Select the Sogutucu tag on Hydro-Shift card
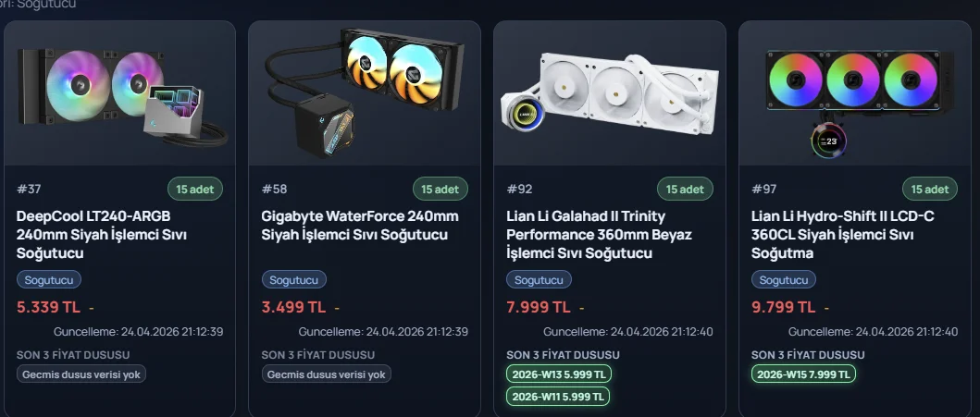The image size is (980, 417). tap(784, 279)
